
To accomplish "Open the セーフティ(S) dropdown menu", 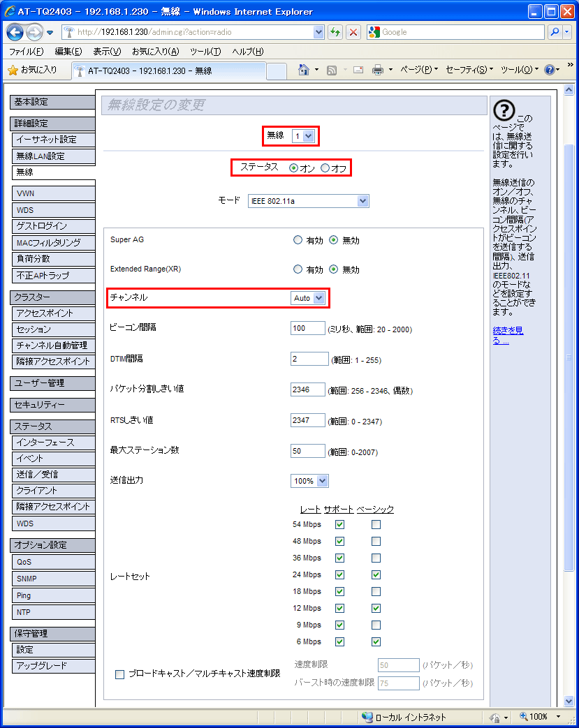I will pyautogui.click(x=469, y=70).
